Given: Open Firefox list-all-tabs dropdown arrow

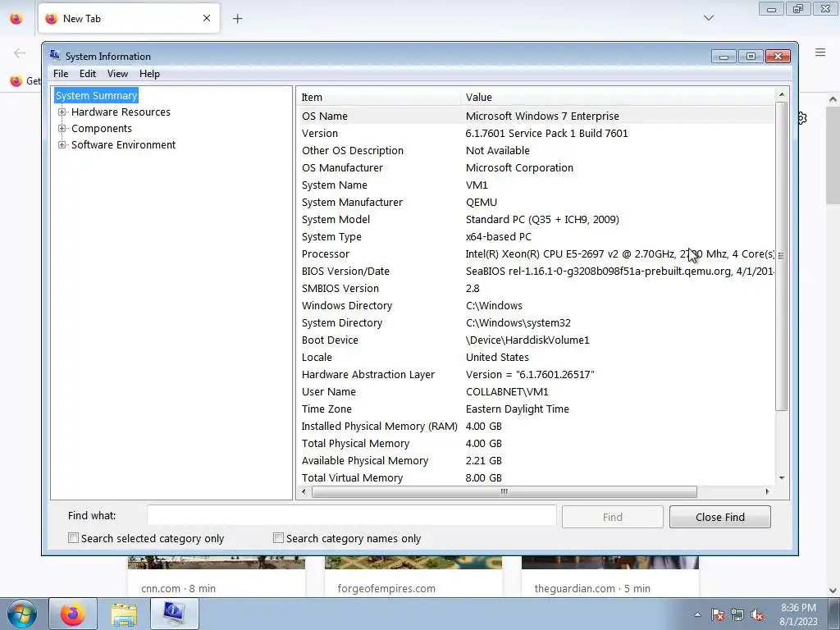Looking at the screenshot, I should point(708,18).
